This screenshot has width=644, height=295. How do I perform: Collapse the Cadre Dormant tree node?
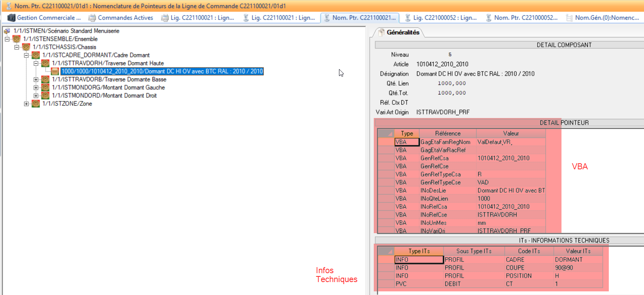(x=26, y=55)
